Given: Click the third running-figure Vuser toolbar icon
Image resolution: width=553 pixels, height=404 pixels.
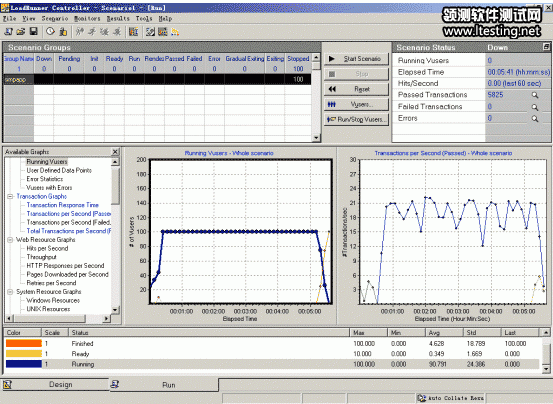Looking at the screenshot, I should (x=104, y=32).
